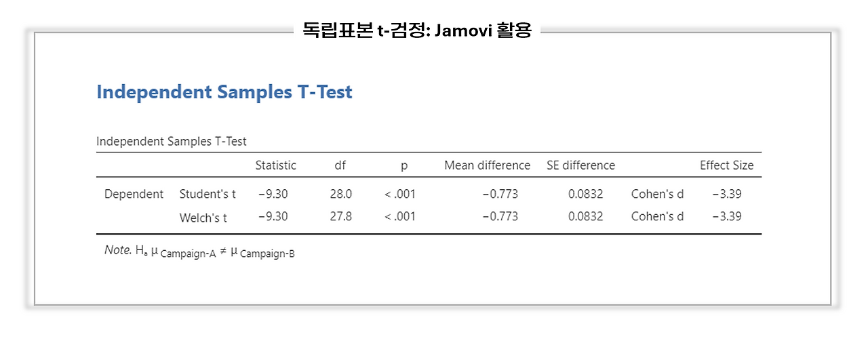Click Student's SE difference 0.0832
Image resolution: width=868 pixels, height=341 pixels.
click(x=586, y=195)
